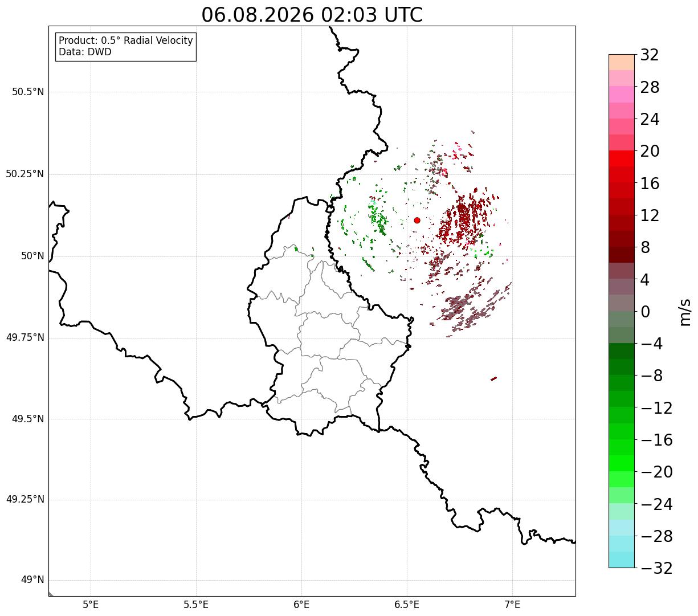Click the 28 tick label on colorbar

click(650, 87)
